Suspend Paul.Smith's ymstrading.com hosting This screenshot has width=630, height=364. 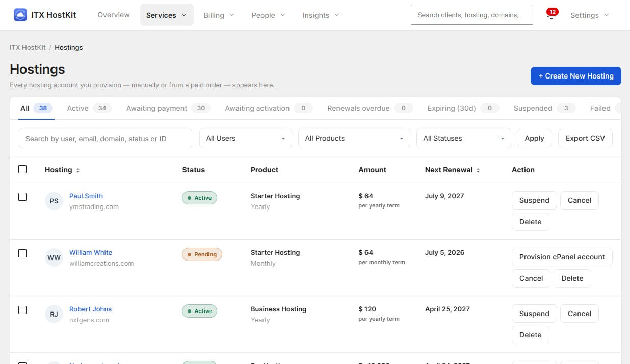(x=534, y=200)
